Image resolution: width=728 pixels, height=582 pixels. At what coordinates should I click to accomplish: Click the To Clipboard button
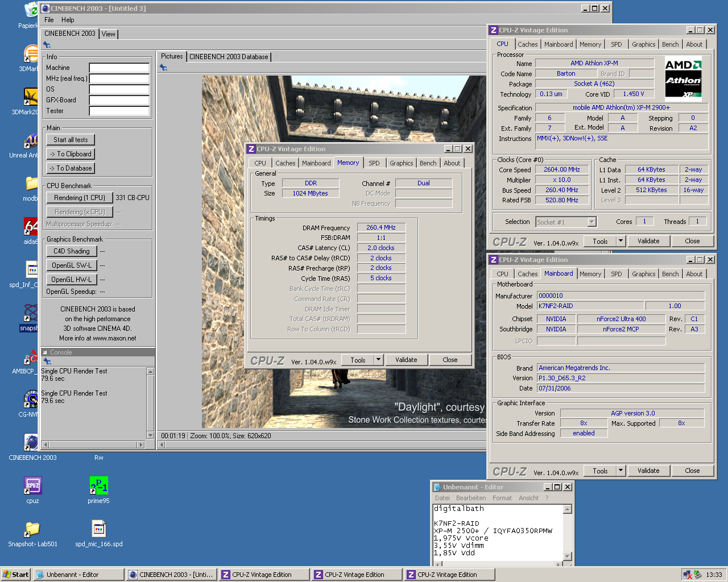point(71,154)
